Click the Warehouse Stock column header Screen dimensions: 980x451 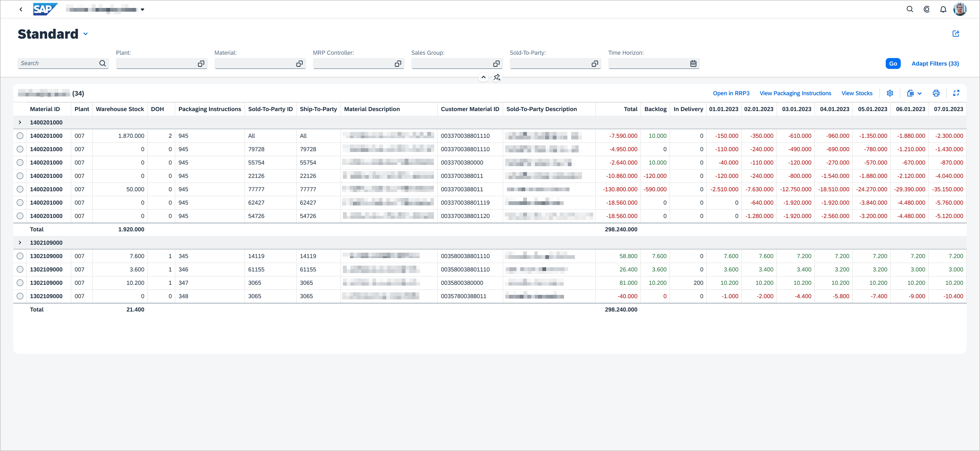coord(120,109)
